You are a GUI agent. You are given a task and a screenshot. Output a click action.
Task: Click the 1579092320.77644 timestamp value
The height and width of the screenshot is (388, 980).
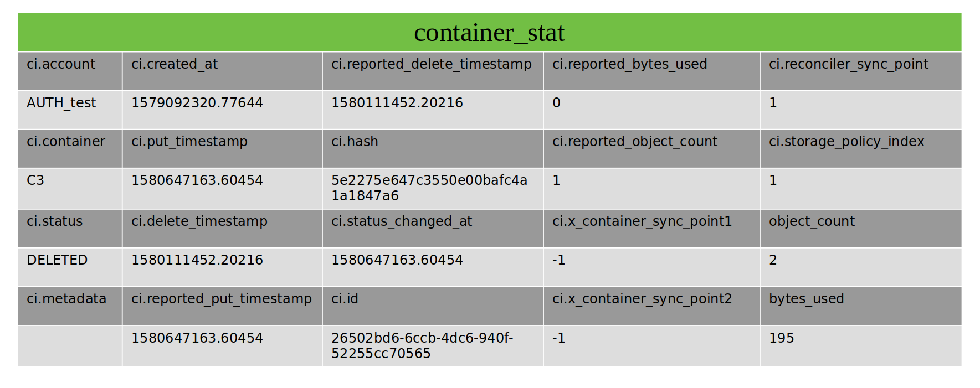pyautogui.click(x=197, y=103)
